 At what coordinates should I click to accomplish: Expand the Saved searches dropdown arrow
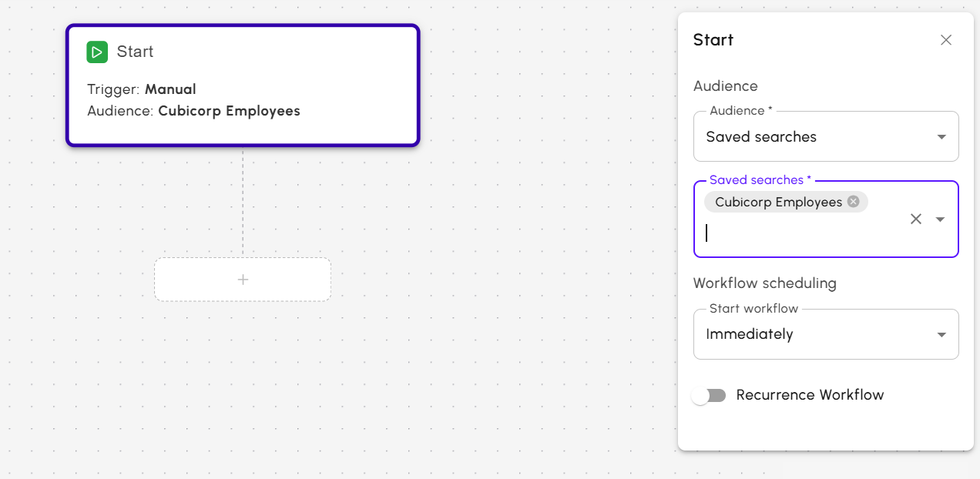point(940,219)
